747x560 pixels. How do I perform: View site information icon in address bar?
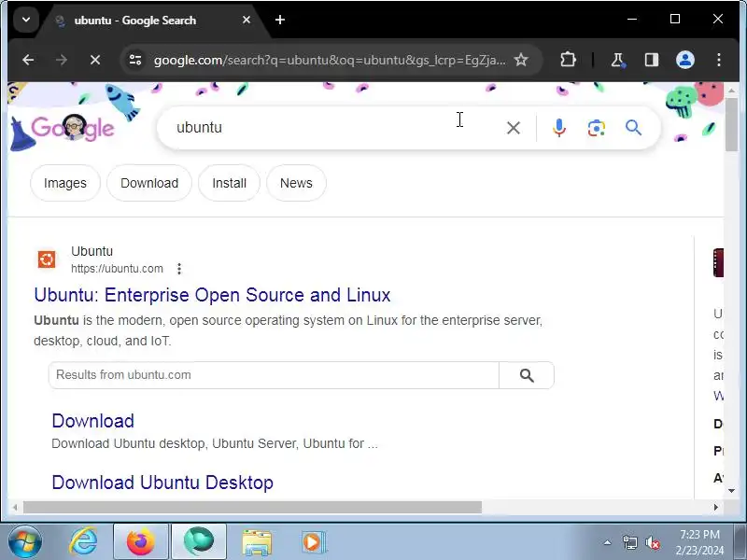135,60
